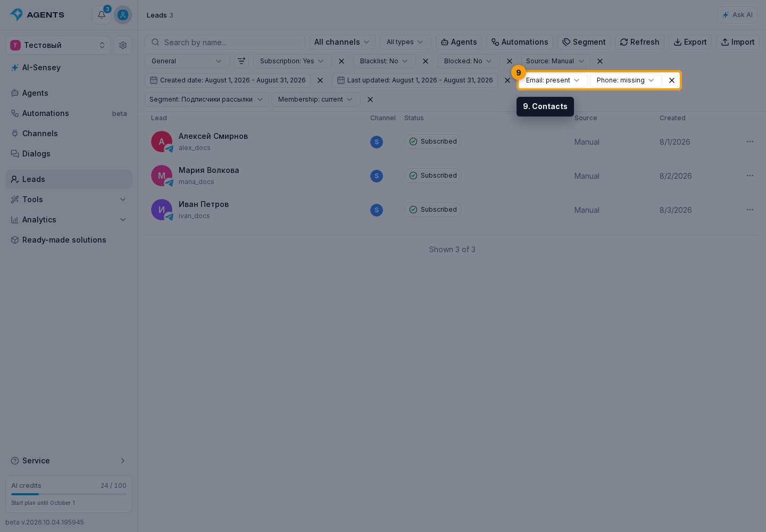Image resolution: width=766 pixels, height=532 pixels.
Task: Focus the Search by name field
Action: point(225,42)
